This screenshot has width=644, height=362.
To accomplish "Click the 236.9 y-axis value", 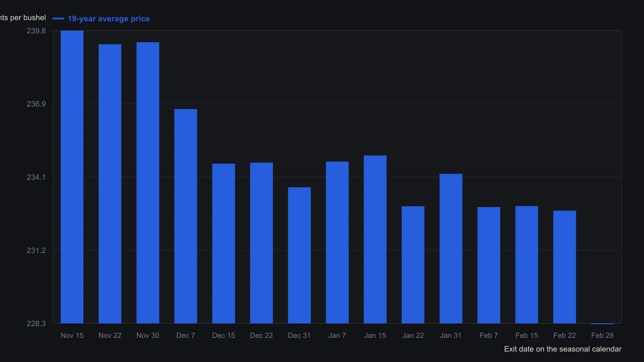I will [x=36, y=104].
